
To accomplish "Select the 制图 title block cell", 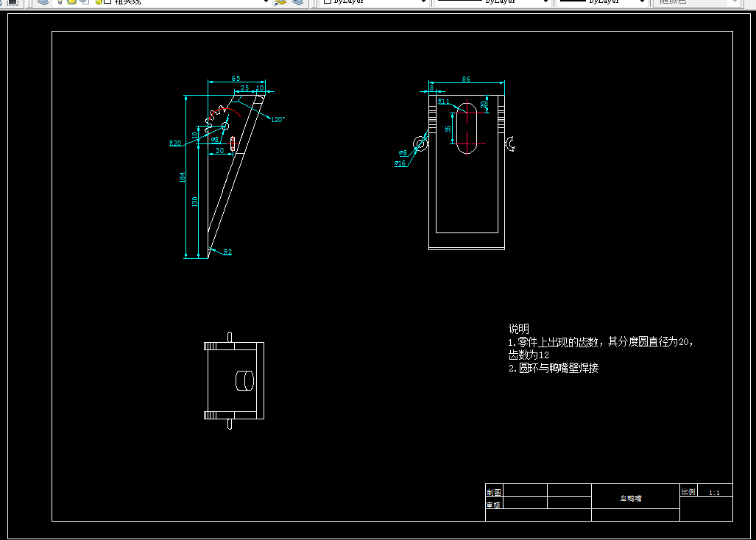I will (x=494, y=492).
